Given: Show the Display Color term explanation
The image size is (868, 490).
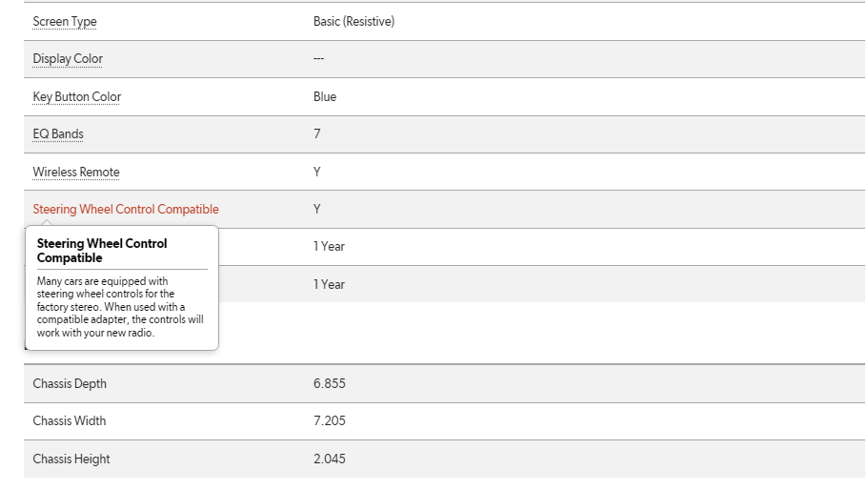Looking at the screenshot, I should pyautogui.click(x=68, y=59).
